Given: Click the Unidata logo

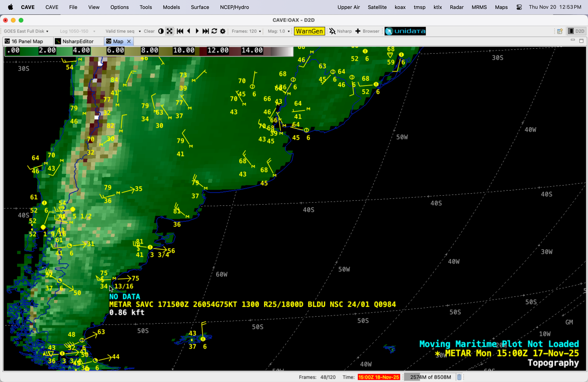Looking at the screenshot, I should click(x=405, y=31).
